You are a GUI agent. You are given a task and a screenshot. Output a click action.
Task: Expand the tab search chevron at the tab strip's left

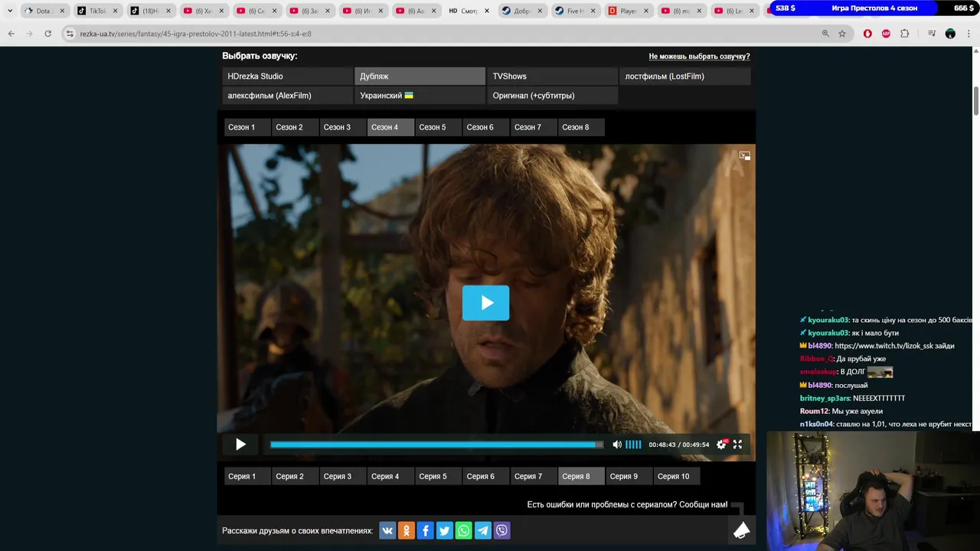(x=10, y=11)
